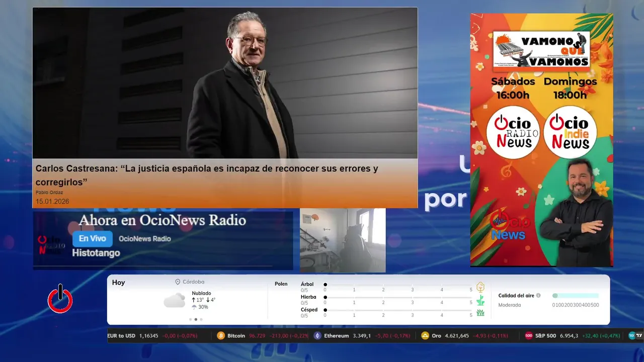This screenshot has height=362, width=644.
Task: Click the 30% rain probability value
Action: [x=203, y=307]
